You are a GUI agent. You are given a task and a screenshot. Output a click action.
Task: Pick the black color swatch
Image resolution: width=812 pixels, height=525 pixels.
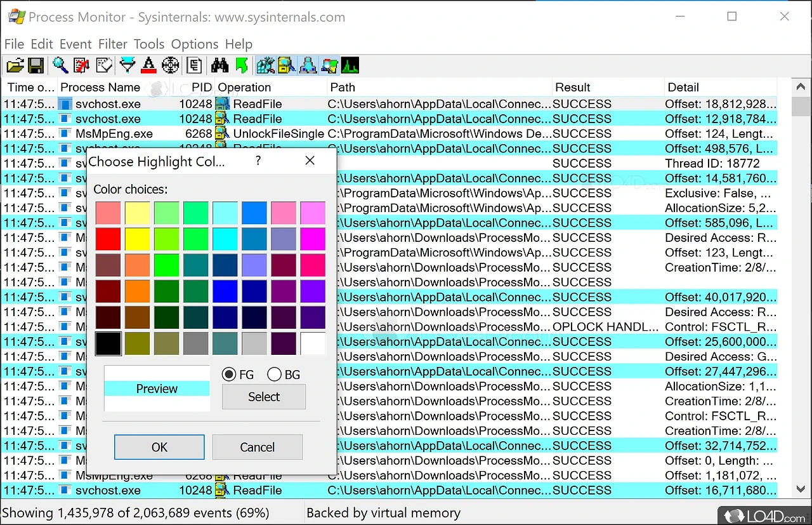pyautogui.click(x=108, y=343)
